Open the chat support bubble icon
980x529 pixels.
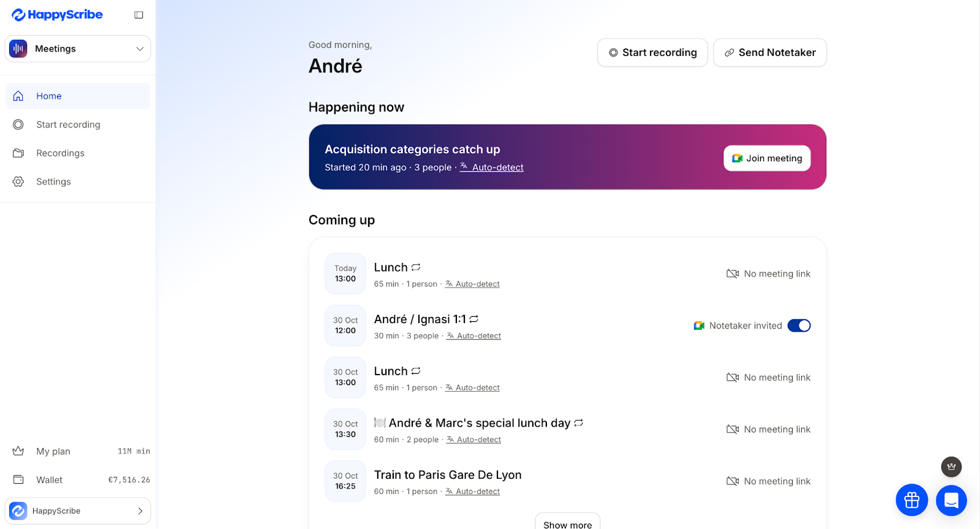tap(951, 500)
